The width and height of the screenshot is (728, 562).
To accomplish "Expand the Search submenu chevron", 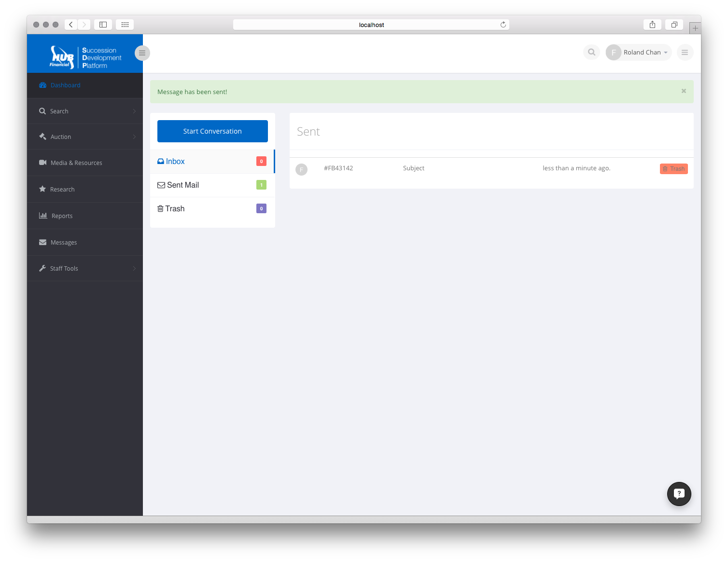I will pyautogui.click(x=134, y=111).
